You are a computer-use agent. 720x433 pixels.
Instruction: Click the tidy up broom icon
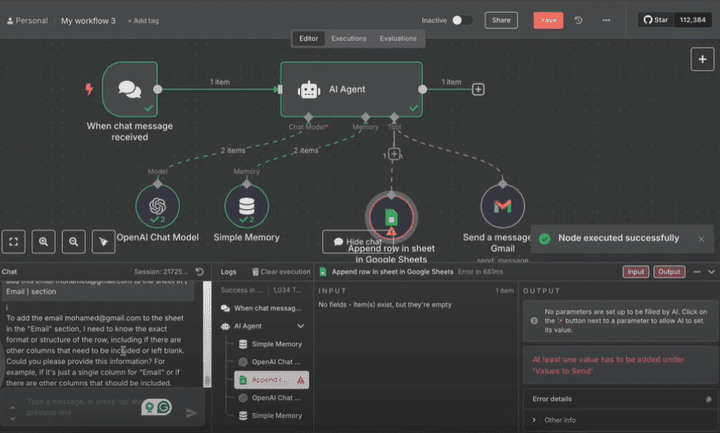pyautogui.click(x=103, y=242)
